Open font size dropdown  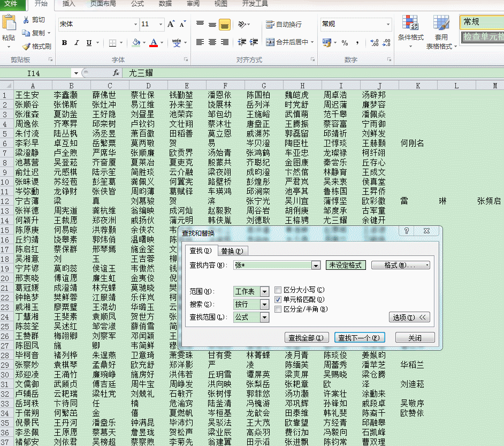tap(161, 25)
